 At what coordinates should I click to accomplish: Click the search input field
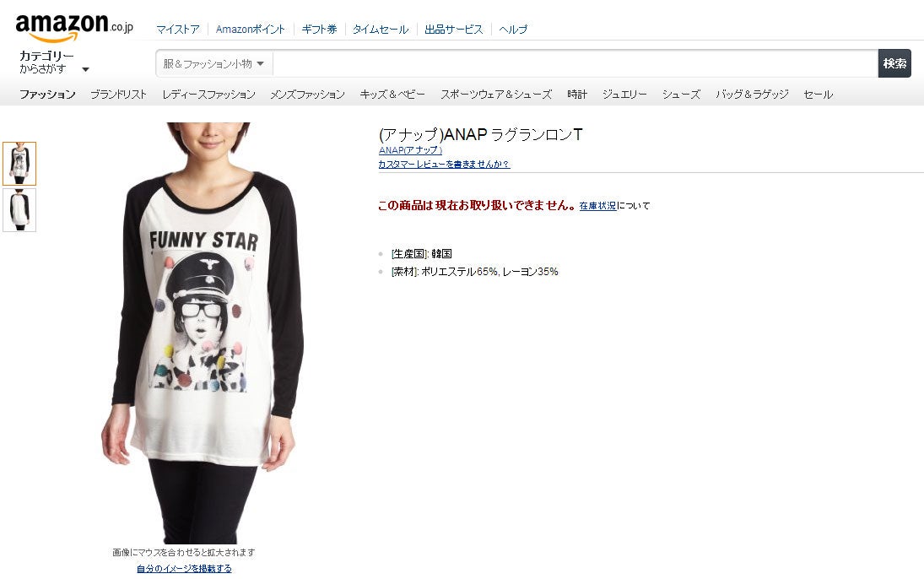(575, 63)
